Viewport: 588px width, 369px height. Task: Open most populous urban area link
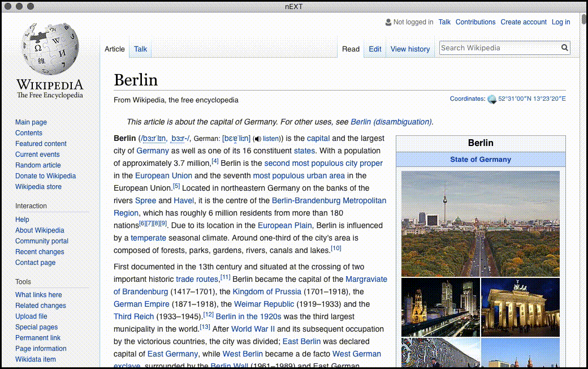299,175
